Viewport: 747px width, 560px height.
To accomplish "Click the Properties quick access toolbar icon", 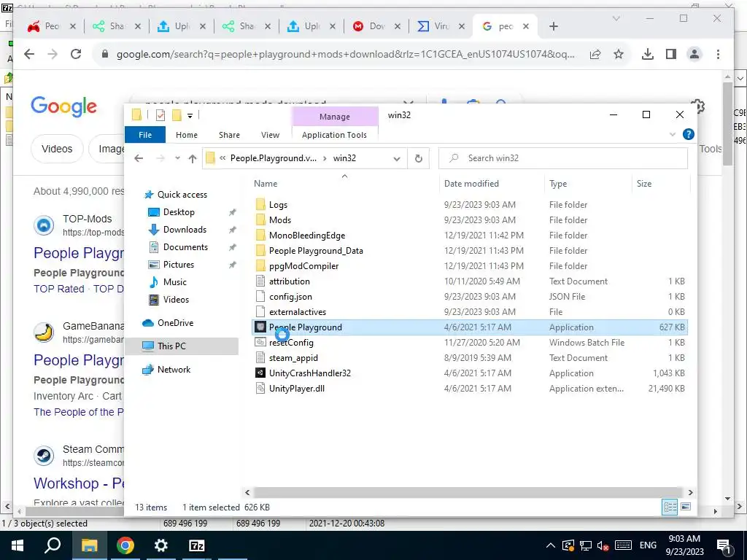I will point(160,114).
